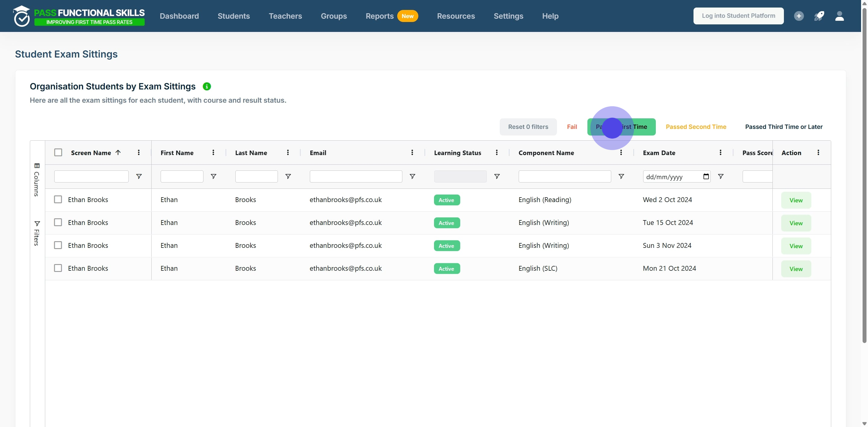Click the Learning Status filter funnel icon
The width and height of the screenshot is (868, 427).
497,176
